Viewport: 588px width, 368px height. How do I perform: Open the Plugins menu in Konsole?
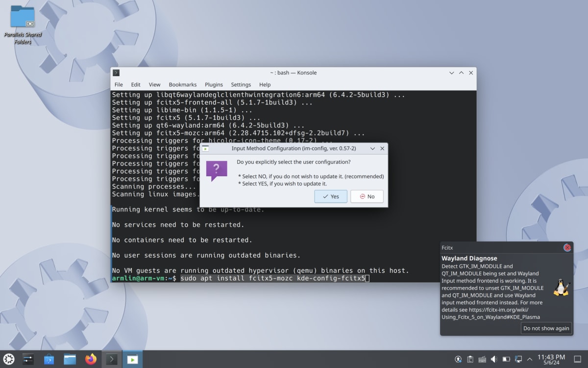click(x=214, y=84)
